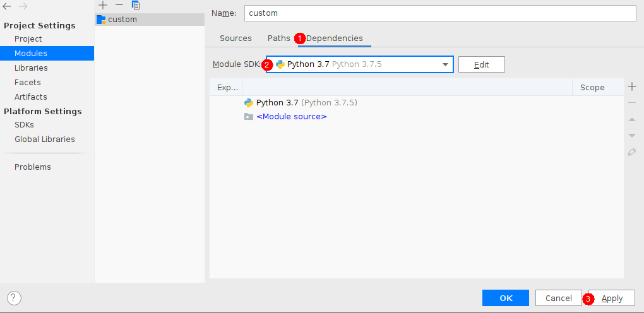Switch to the Dependencies tab

pyautogui.click(x=335, y=38)
